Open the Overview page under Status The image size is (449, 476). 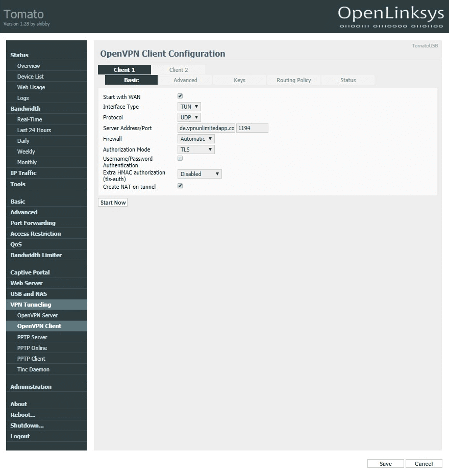[x=28, y=66]
